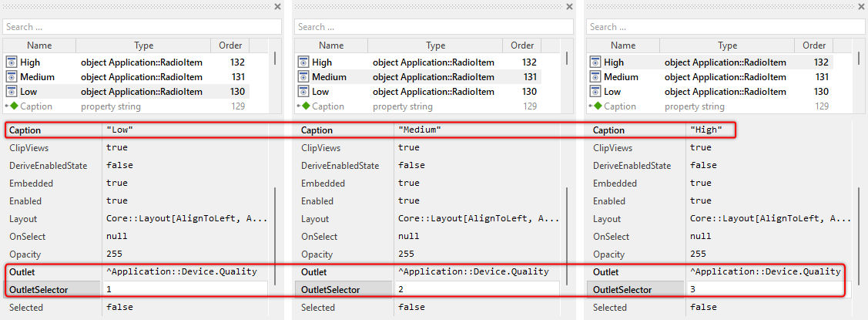The height and width of the screenshot is (320, 868).
Task: Select the Low RadioItem icon in the middle panel
Action: pyautogui.click(x=303, y=92)
